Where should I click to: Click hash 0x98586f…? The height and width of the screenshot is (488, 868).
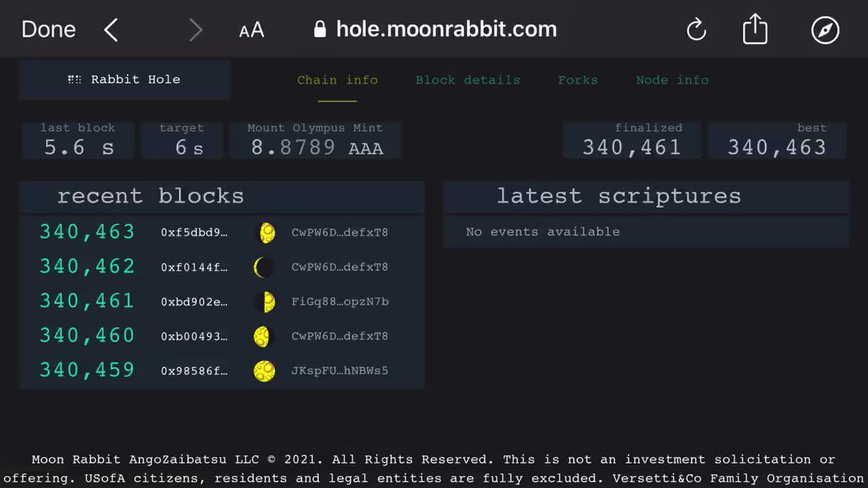coord(194,371)
